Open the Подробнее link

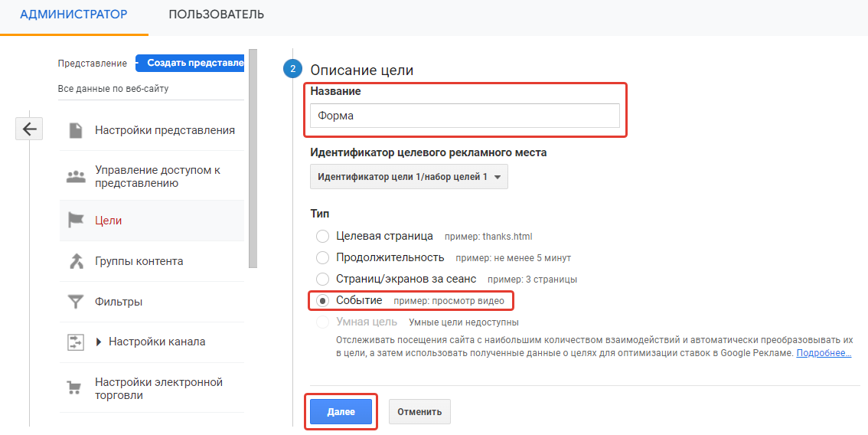pyautogui.click(x=824, y=353)
